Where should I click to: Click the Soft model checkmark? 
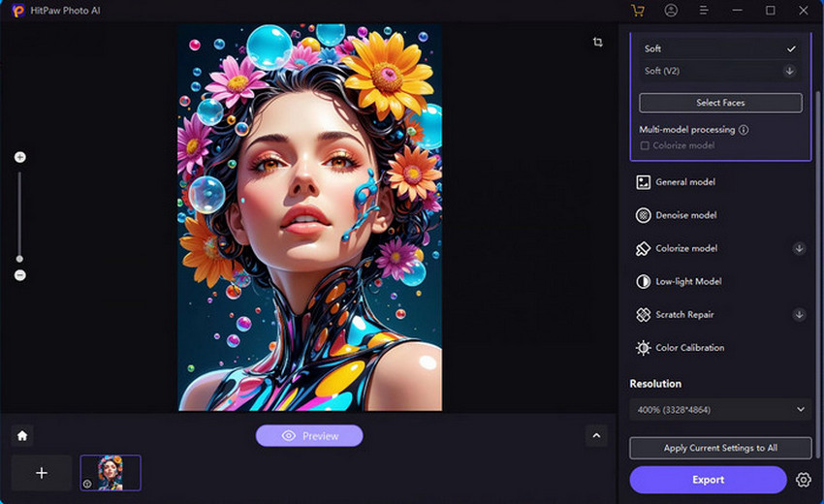[791, 48]
